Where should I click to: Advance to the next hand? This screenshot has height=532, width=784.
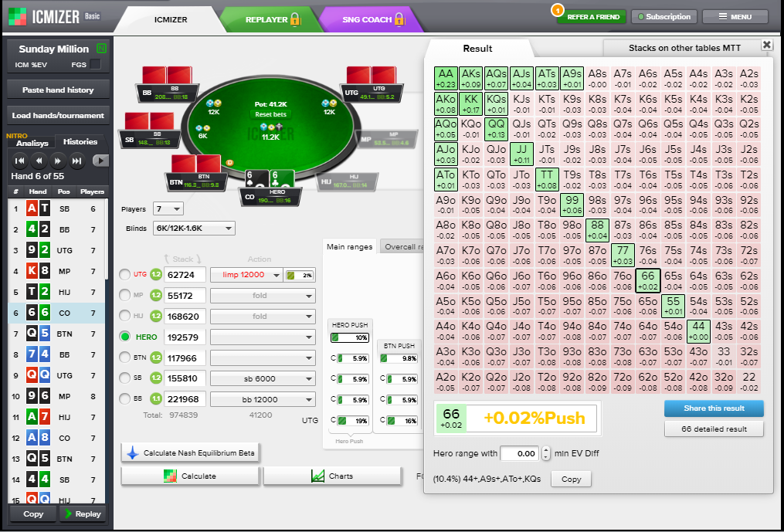(58, 161)
